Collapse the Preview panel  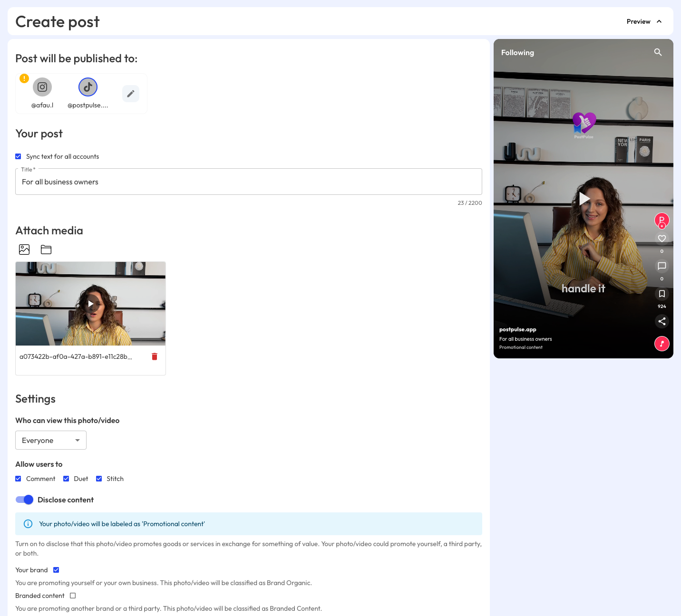[x=644, y=21]
